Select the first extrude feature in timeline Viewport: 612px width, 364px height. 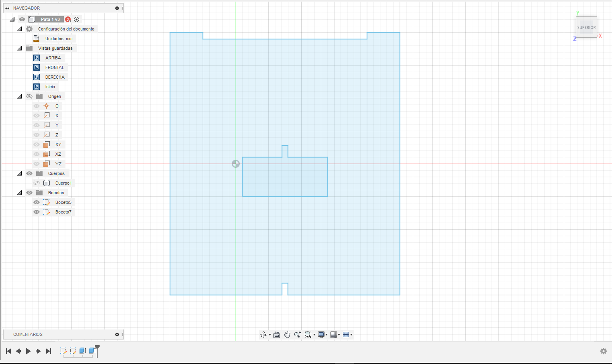[x=83, y=351]
